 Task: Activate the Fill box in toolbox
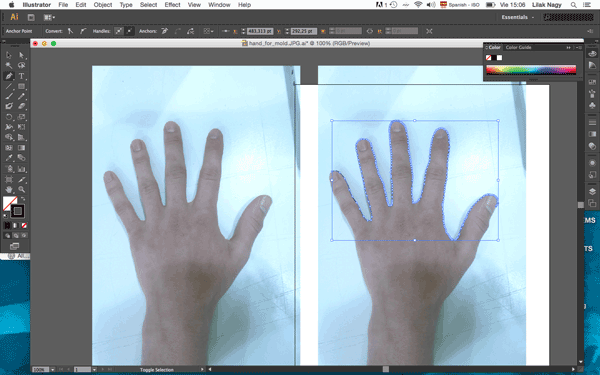pos(9,203)
